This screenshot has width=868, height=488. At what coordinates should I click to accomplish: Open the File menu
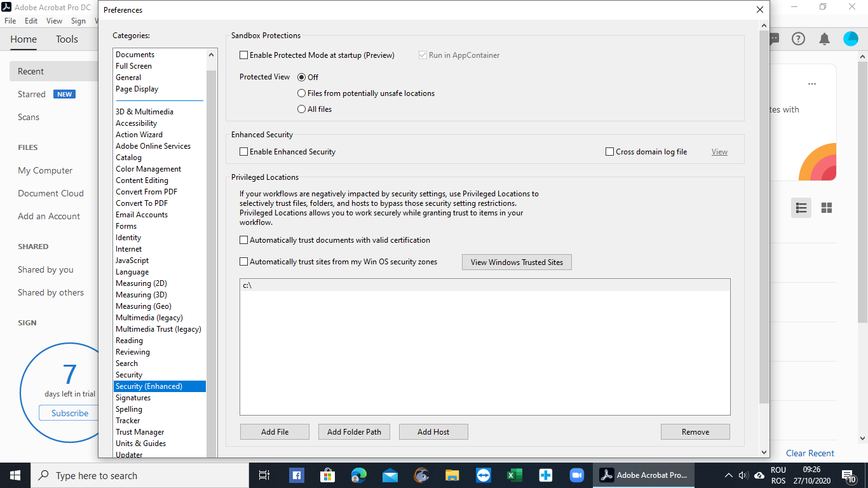(10, 21)
